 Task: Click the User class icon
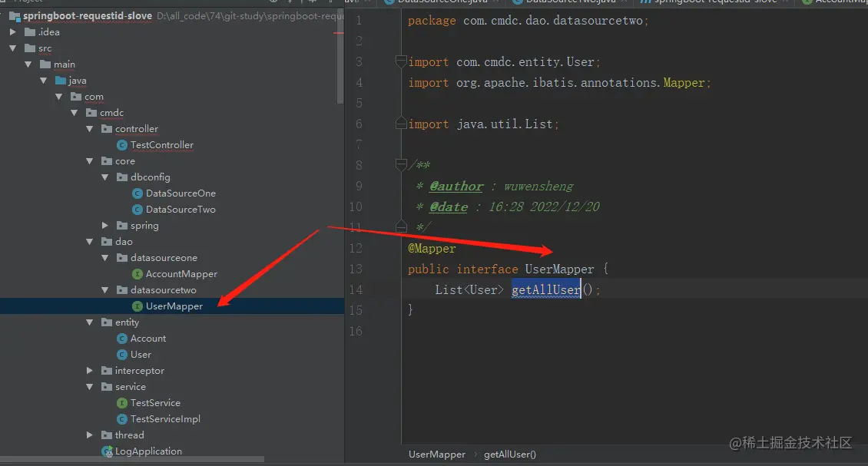[x=122, y=354]
